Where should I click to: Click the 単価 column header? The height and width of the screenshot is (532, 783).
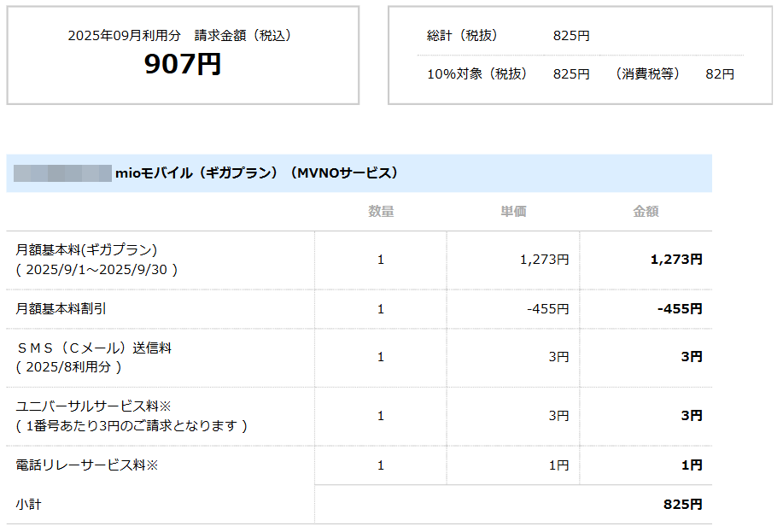coord(513,212)
